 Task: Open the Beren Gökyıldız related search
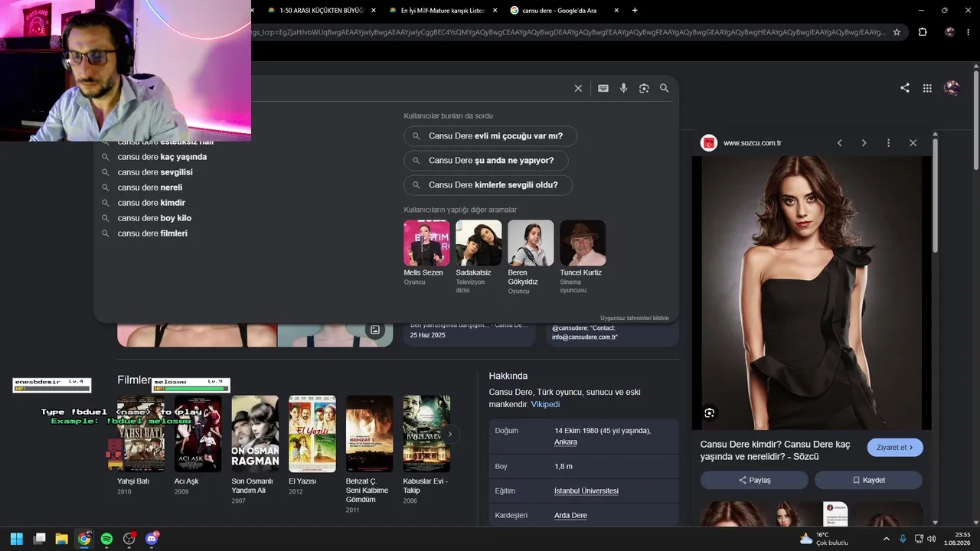[x=531, y=257]
